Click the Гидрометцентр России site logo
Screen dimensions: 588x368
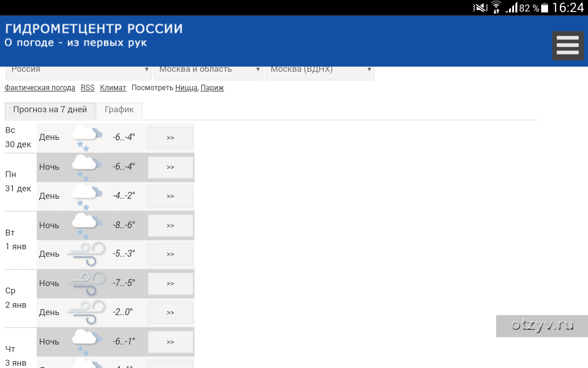pyautogui.click(x=94, y=29)
